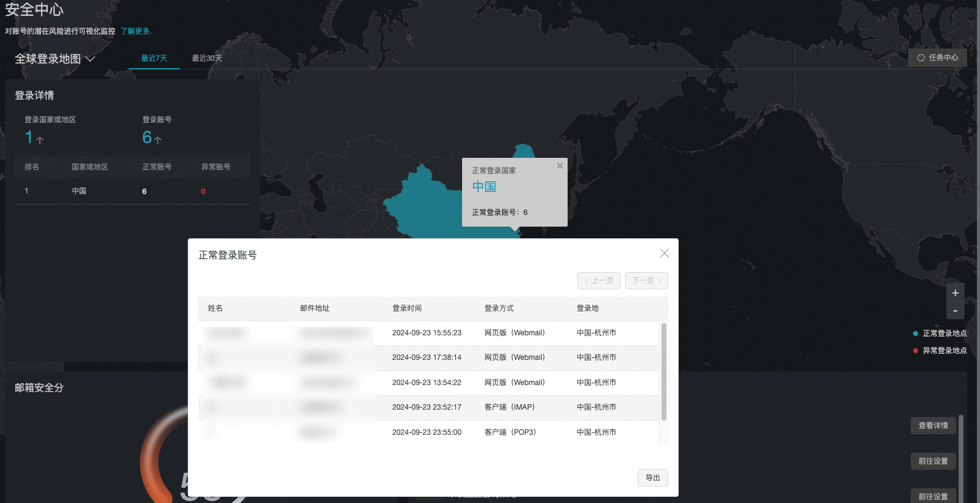
Task: Open the 任务中心 task center
Action: point(937,58)
